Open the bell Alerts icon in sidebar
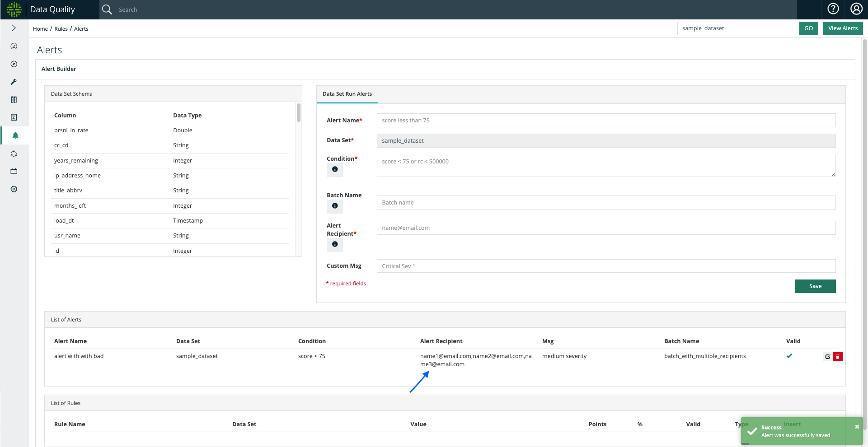Screen dimensions: 868x447 [15, 135]
